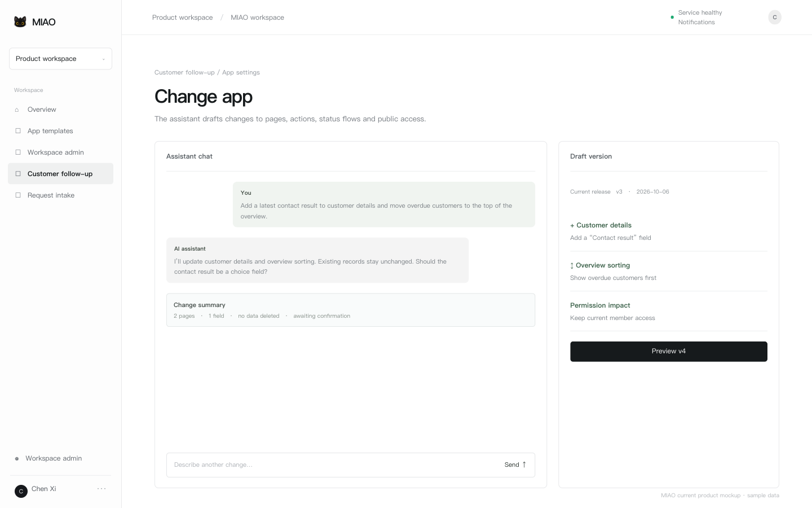Click the Preview v4 button
This screenshot has height=508, width=812.
tap(669, 352)
